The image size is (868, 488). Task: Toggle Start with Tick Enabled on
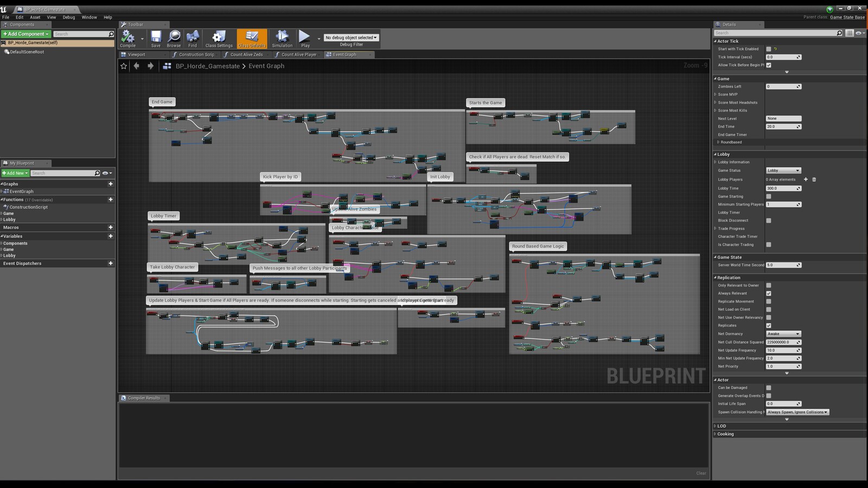pos(768,49)
